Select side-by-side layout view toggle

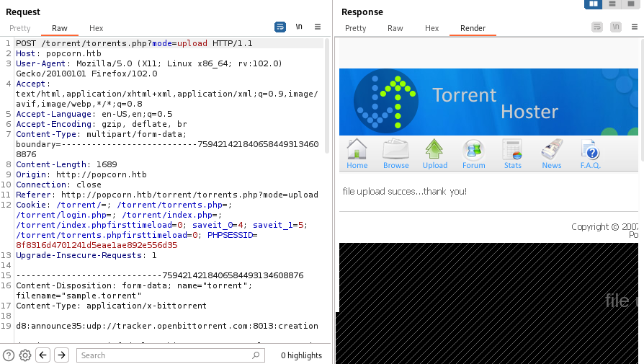[x=594, y=4]
